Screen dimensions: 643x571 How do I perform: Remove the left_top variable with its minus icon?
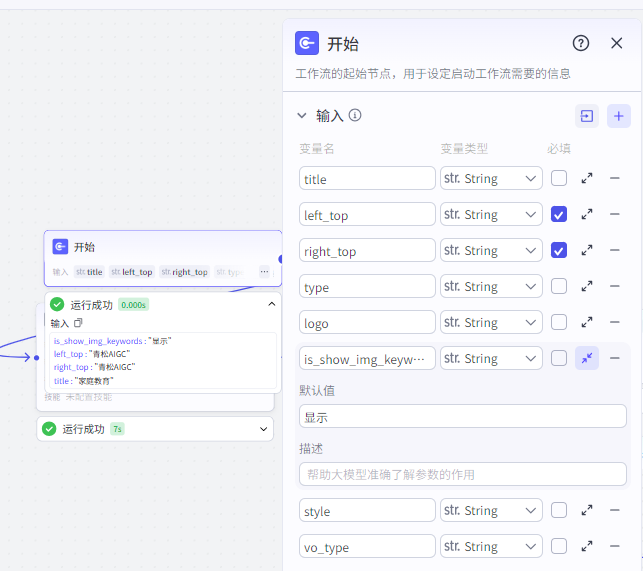tap(614, 214)
